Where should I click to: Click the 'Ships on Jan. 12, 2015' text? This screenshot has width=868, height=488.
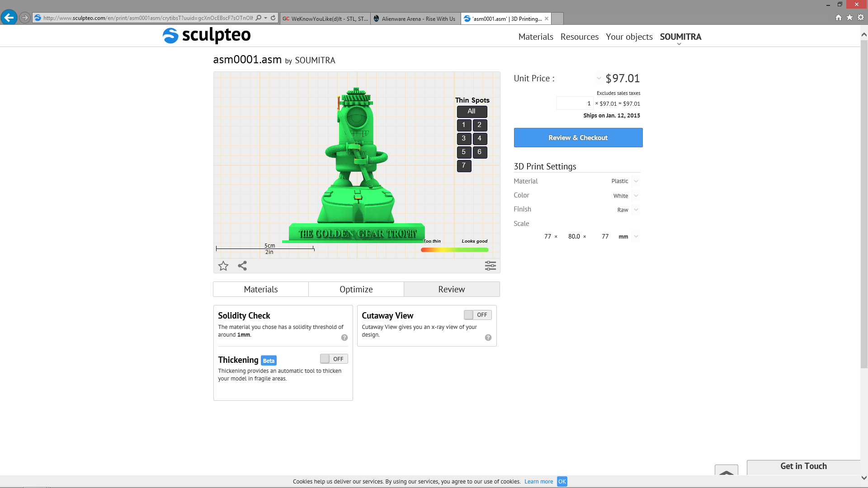pyautogui.click(x=612, y=116)
